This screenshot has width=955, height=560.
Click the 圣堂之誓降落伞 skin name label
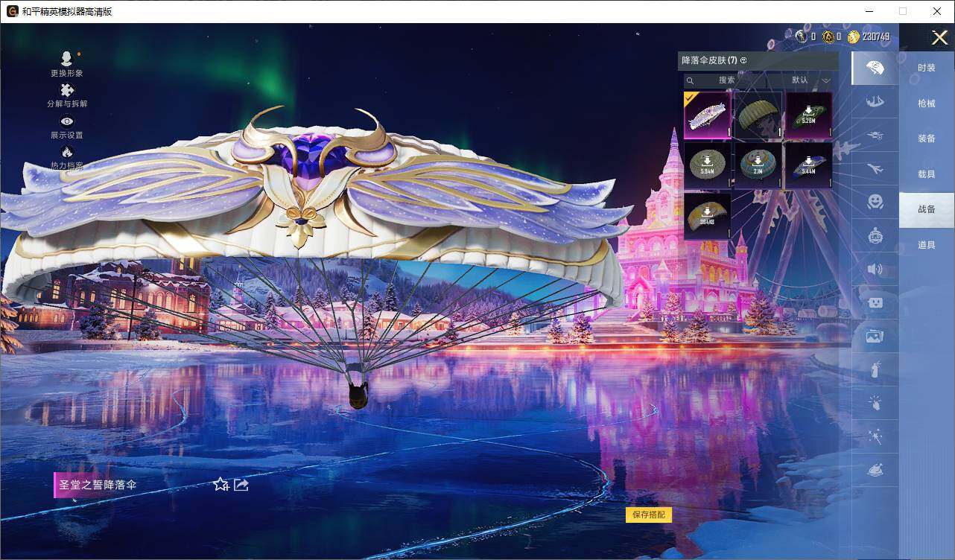point(98,485)
